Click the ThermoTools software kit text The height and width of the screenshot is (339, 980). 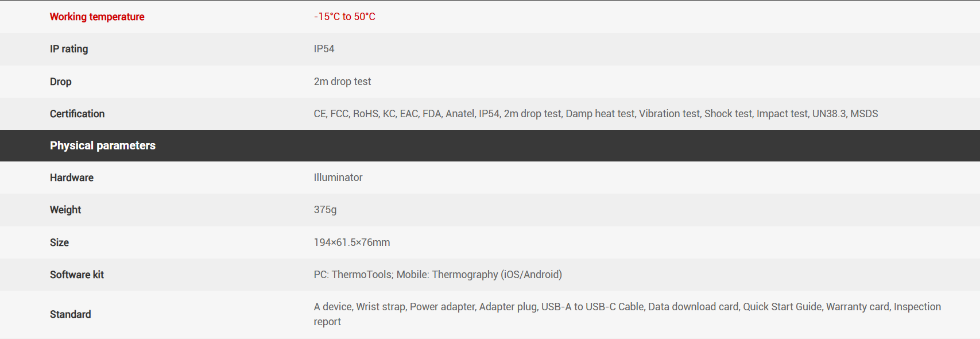click(361, 275)
